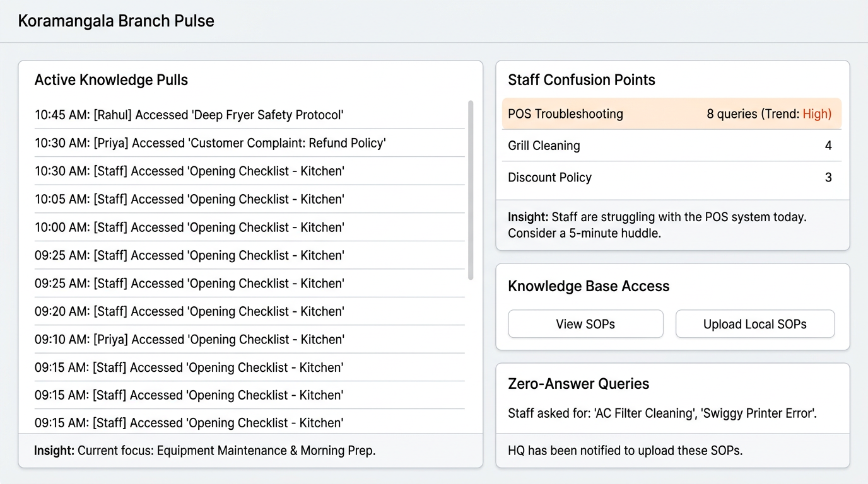Click the View SOPs button
868x484 pixels.
[x=585, y=323]
